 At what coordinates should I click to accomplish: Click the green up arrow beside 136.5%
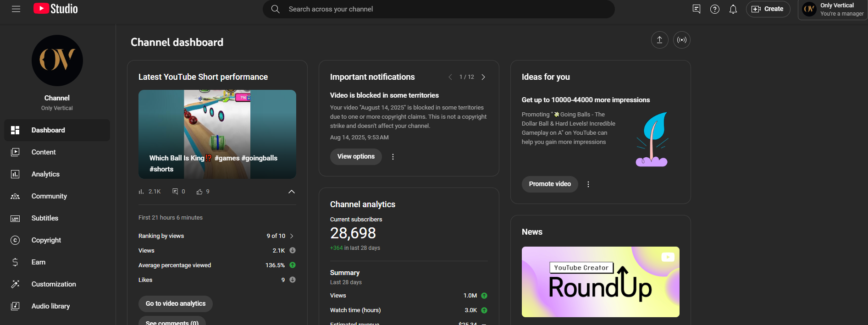click(293, 265)
